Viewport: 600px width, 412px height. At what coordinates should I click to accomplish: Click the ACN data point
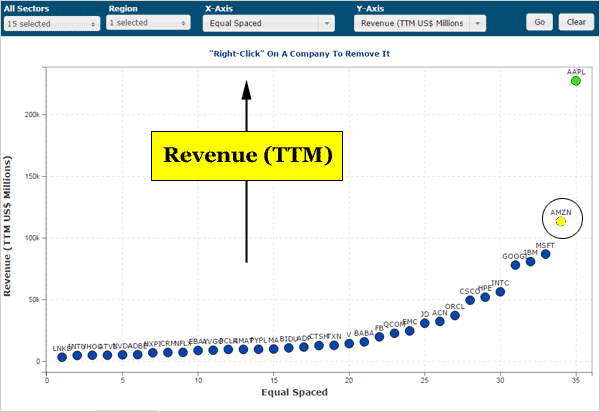point(440,322)
